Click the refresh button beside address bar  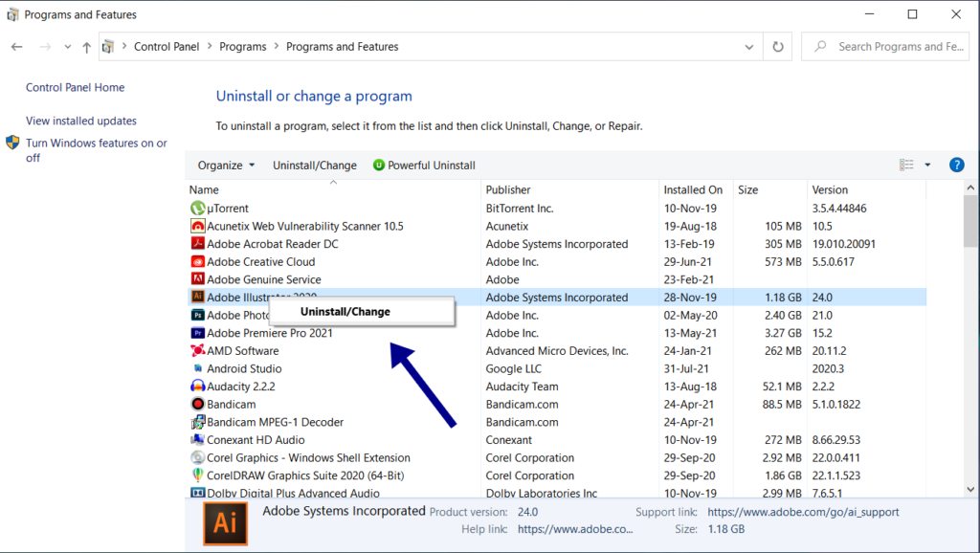point(778,47)
